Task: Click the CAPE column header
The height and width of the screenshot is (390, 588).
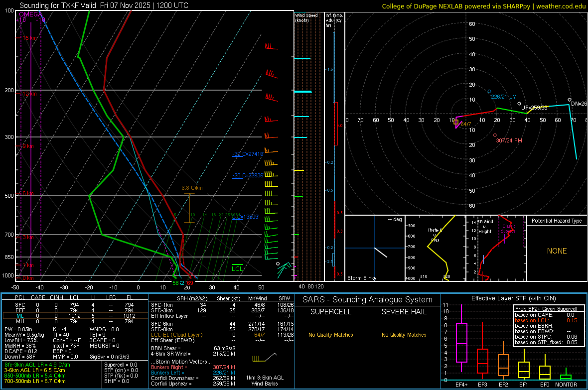Action: click(38, 297)
